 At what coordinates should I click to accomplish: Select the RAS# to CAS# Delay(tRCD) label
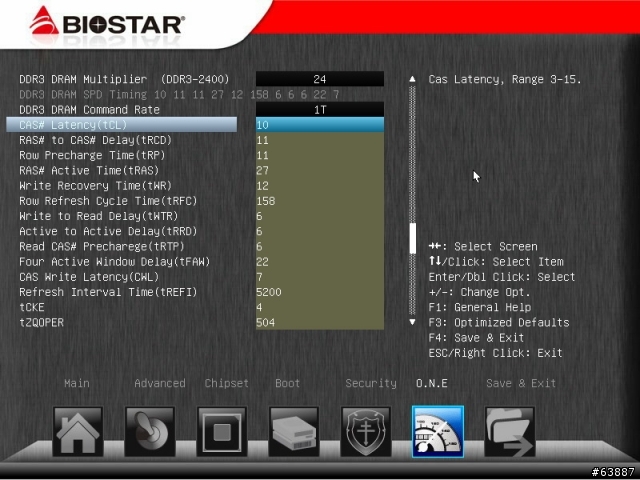(x=96, y=140)
